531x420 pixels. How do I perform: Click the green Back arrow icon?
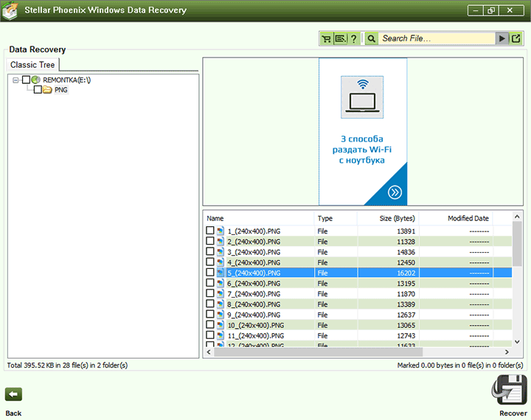coord(13,394)
